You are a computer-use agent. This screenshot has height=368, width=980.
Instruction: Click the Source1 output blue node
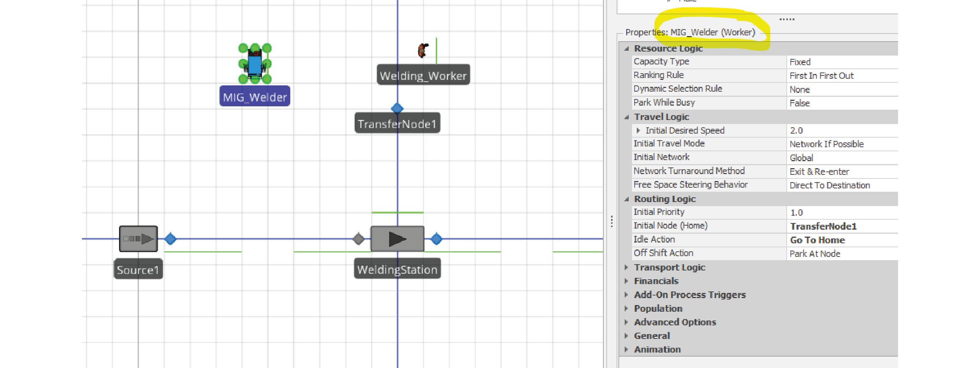[x=170, y=239]
